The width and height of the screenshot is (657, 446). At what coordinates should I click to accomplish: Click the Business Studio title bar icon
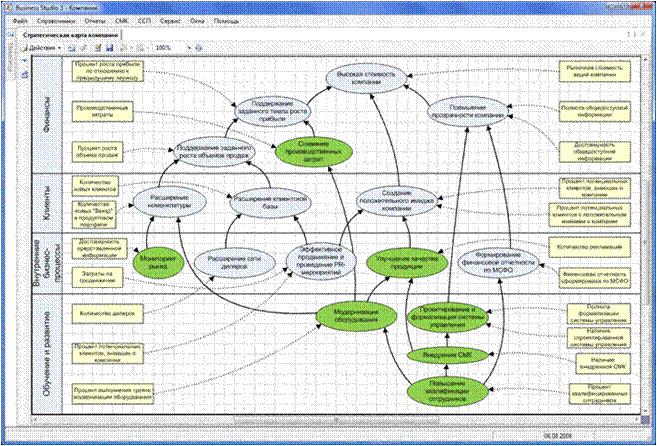6,6
